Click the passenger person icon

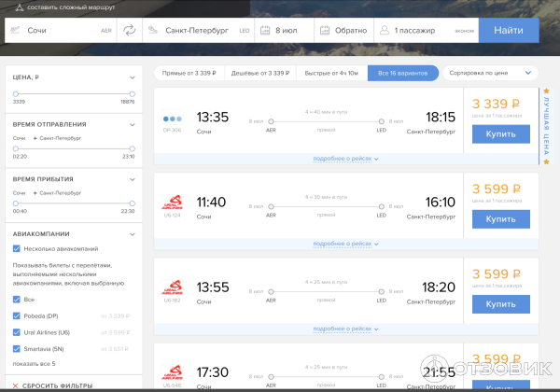[385, 30]
